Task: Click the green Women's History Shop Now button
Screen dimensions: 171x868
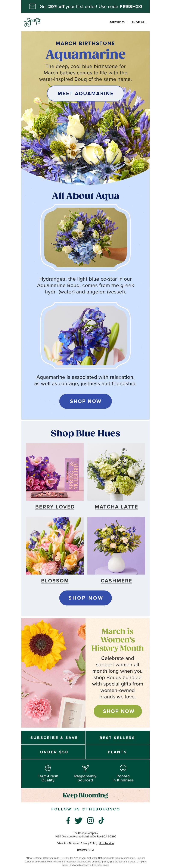Action: click(x=118, y=711)
